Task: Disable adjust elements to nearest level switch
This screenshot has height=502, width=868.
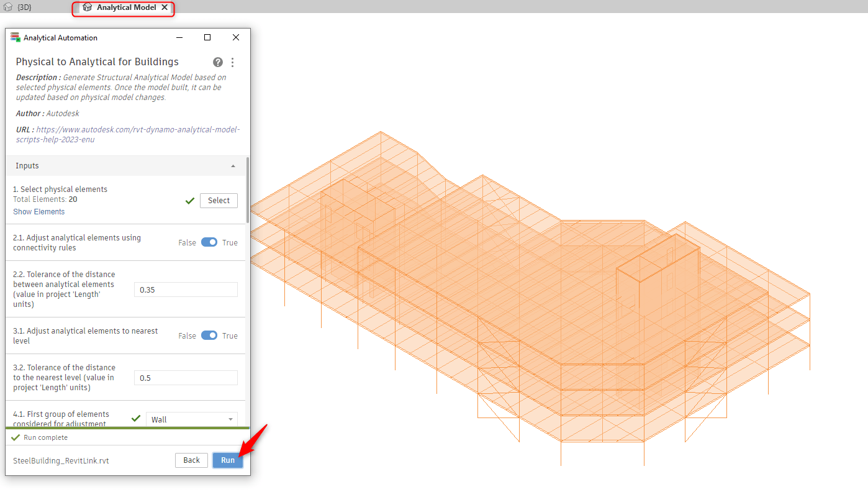Action: 209,335
